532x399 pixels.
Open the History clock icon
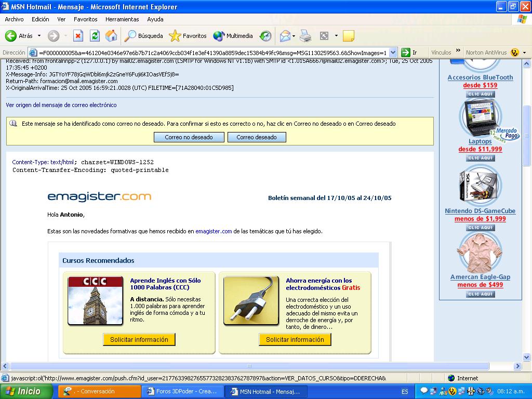click(265, 36)
